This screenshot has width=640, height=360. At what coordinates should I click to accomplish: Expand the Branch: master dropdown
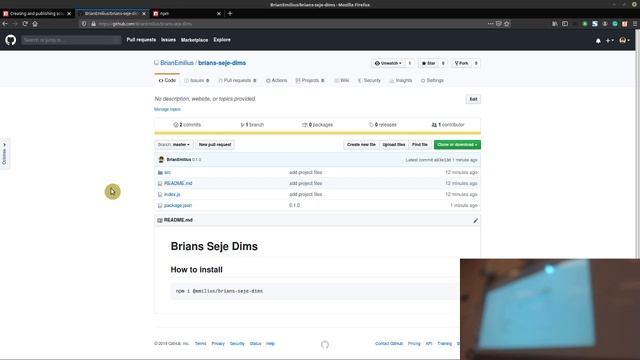[174, 144]
